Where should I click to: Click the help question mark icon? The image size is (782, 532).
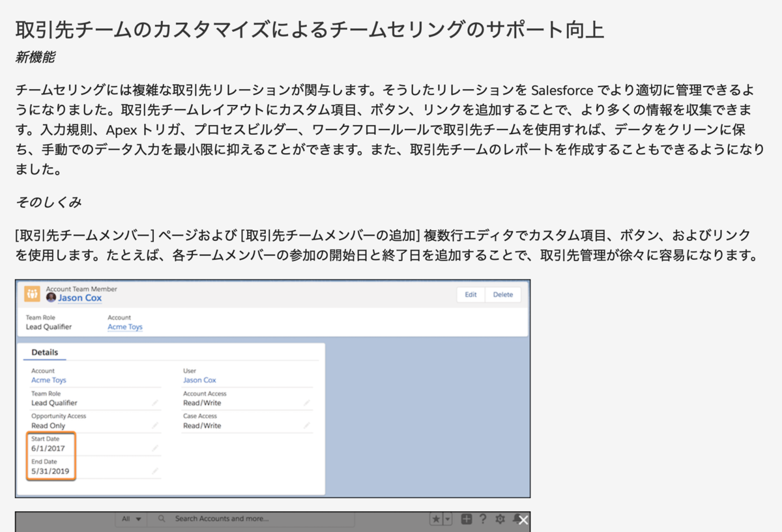482,519
